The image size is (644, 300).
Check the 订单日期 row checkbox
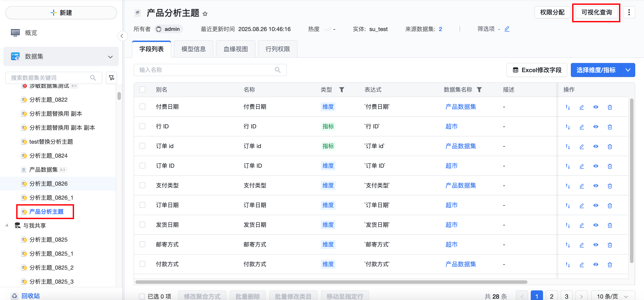[143, 205]
